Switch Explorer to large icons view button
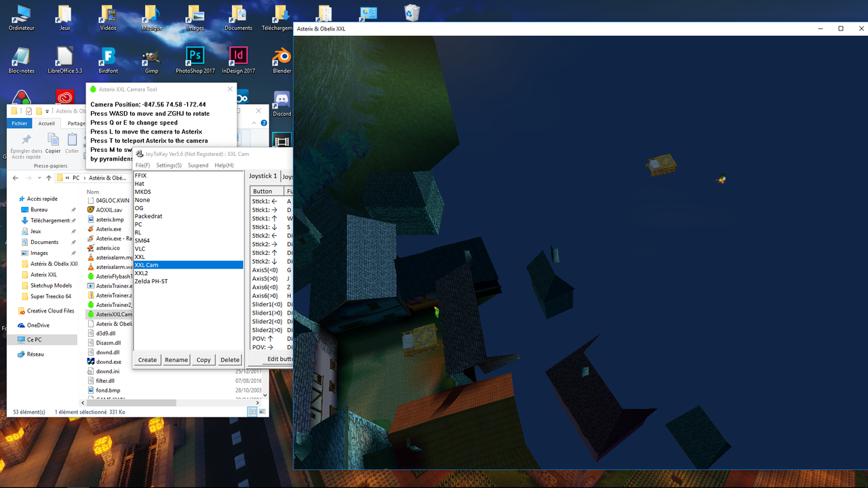 tap(262, 411)
